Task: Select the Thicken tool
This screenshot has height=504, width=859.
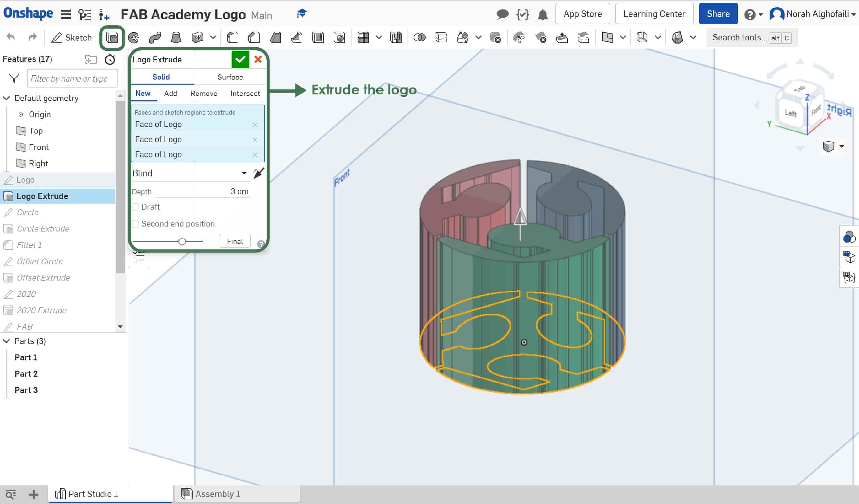Action: coord(197,37)
